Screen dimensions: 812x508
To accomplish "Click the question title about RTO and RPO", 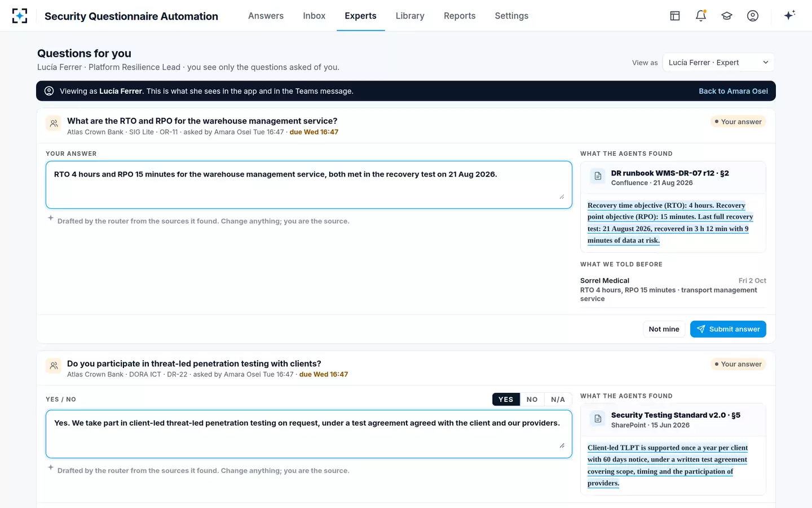I will [202, 121].
